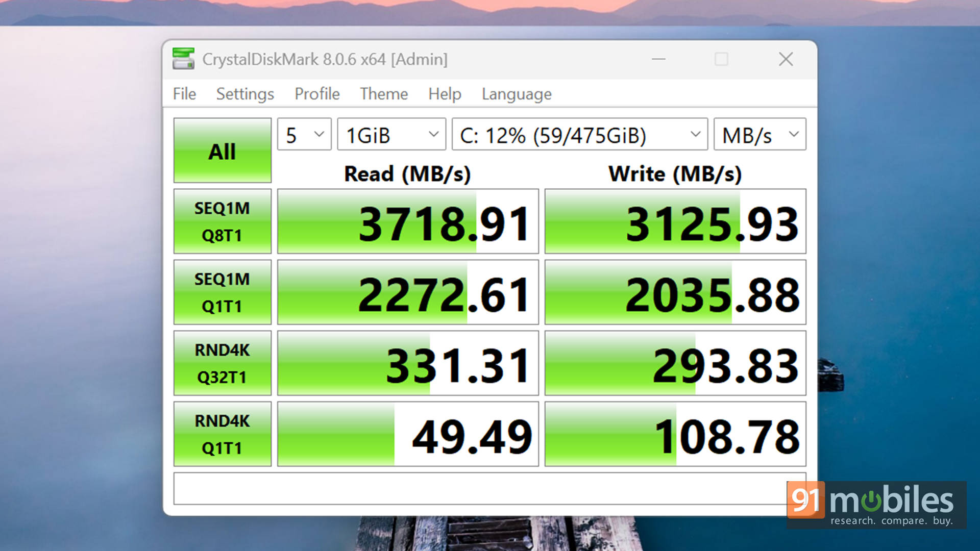
Task: Minimize the CrystalDiskMark window
Action: point(658,59)
